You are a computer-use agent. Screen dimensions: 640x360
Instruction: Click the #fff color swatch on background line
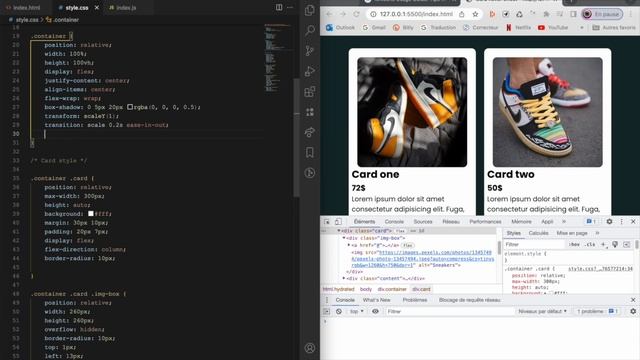(91, 213)
